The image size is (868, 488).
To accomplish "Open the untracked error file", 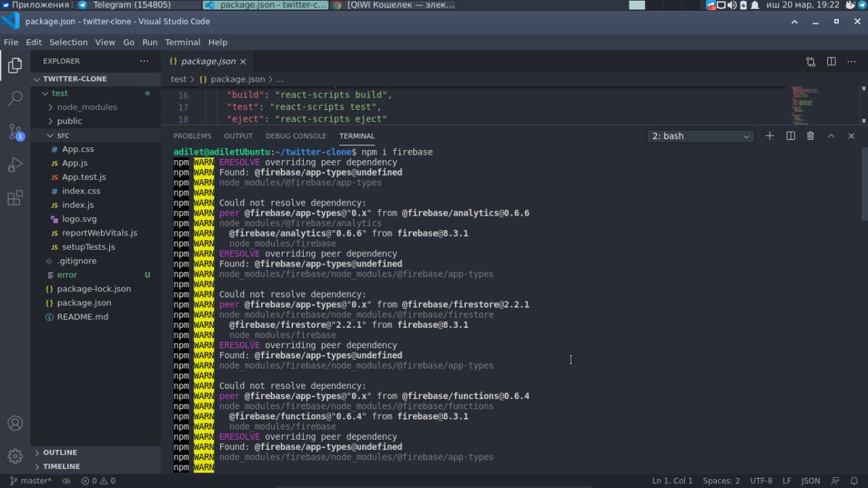I will click(66, 275).
